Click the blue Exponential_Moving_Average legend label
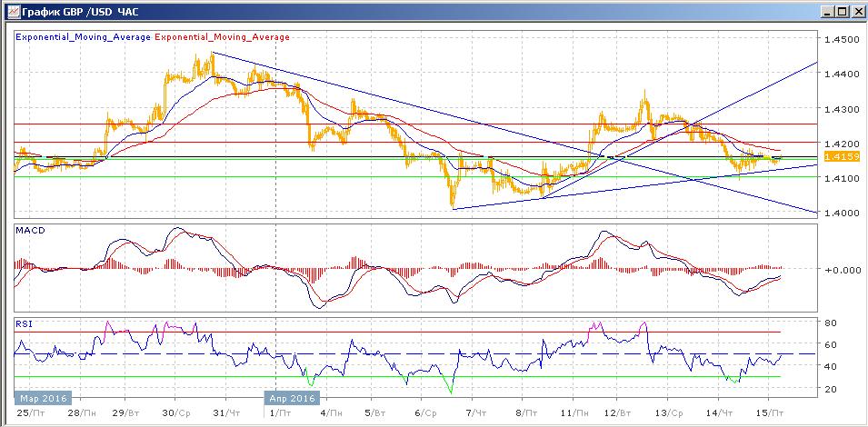This screenshot has width=868, height=427. click(x=84, y=37)
